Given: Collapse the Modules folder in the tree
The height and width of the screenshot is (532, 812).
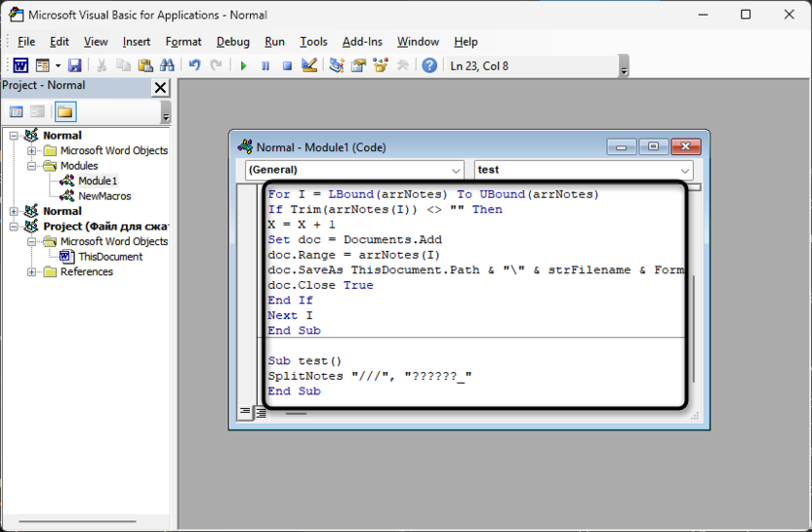Looking at the screenshot, I should coord(32,166).
